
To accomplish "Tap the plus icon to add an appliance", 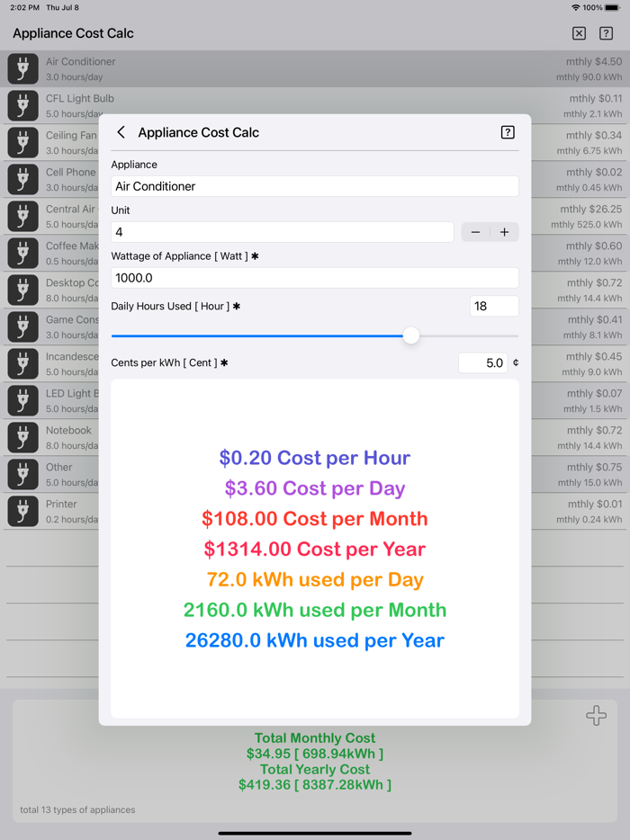I will point(597,715).
